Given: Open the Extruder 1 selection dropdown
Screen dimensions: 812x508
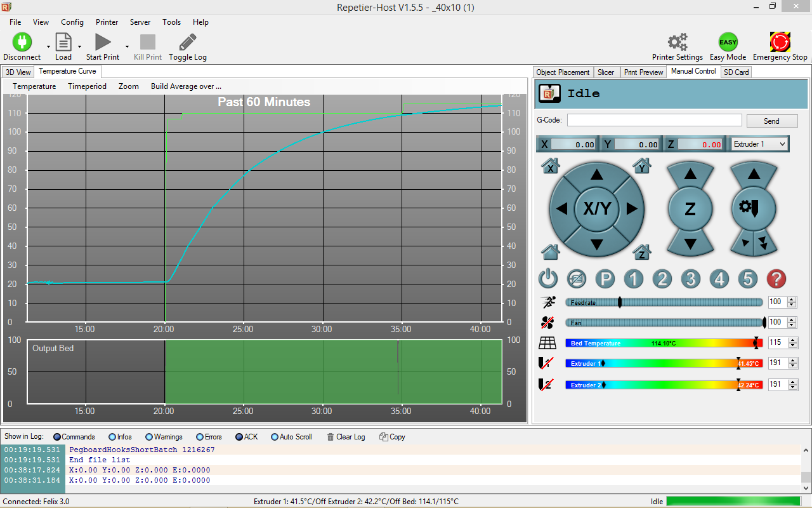Looking at the screenshot, I should (760, 144).
